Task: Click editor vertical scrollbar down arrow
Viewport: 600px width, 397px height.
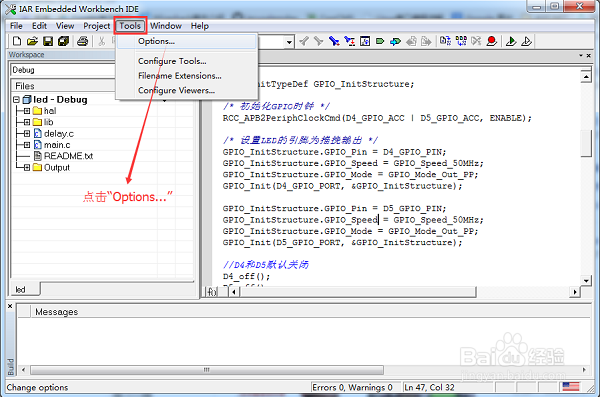Action: [x=586, y=281]
